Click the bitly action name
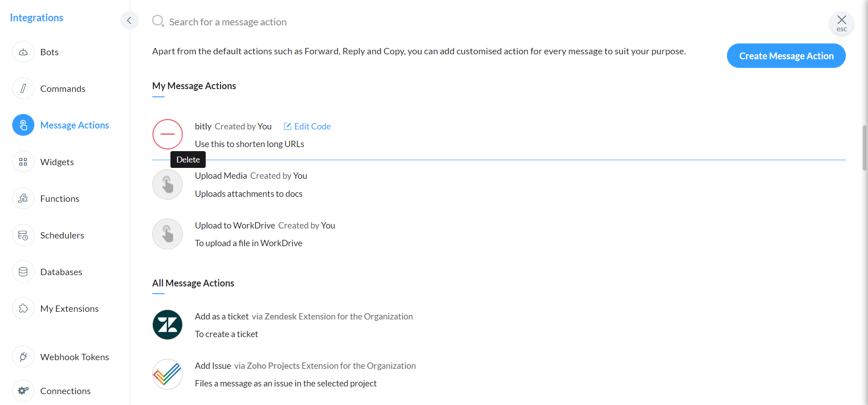 point(203,126)
